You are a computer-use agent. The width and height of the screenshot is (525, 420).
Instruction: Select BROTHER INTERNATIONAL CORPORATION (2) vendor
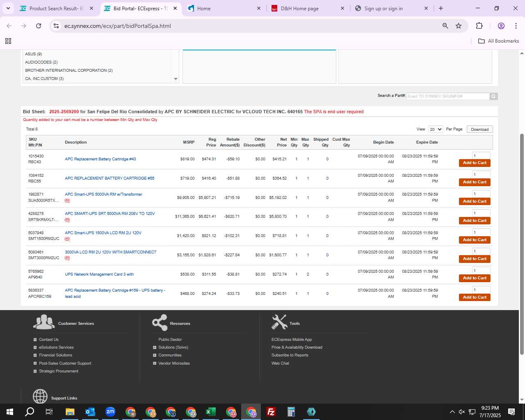tap(69, 71)
